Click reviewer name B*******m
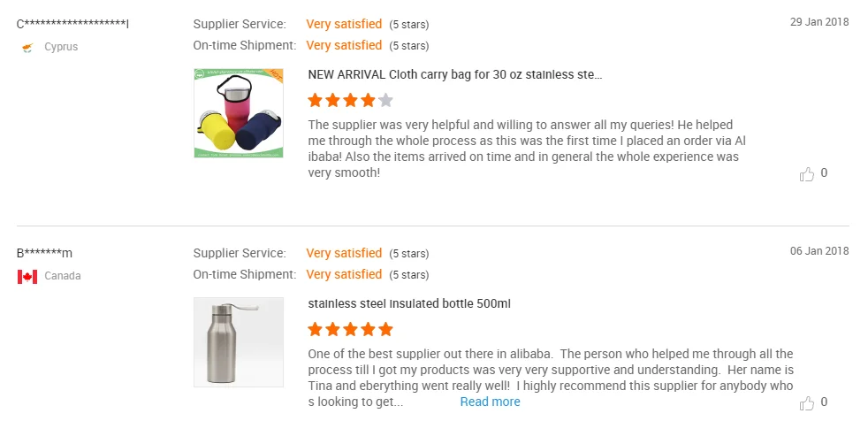This screenshot has width=868, height=444. pyautogui.click(x=44, y=254)
